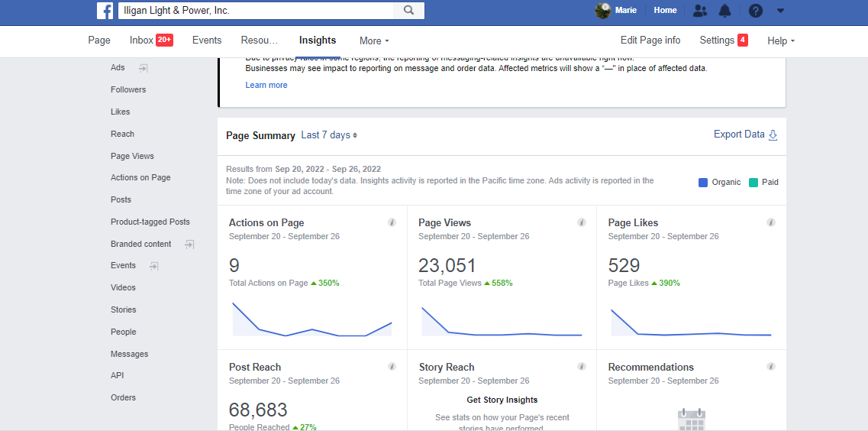Image resolution: width=868 pixels, height=431 pixels.
Task: Open the friend requests icon
Action: (x=700, y=11)
